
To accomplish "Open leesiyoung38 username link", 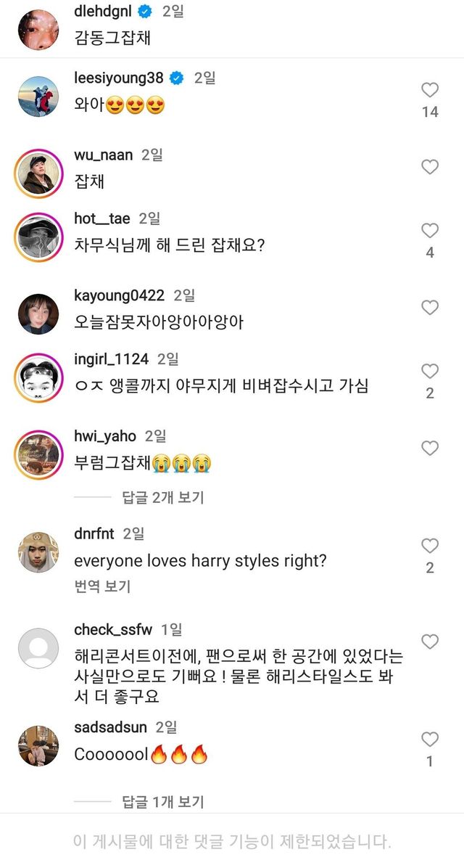I will coord(120,78).
